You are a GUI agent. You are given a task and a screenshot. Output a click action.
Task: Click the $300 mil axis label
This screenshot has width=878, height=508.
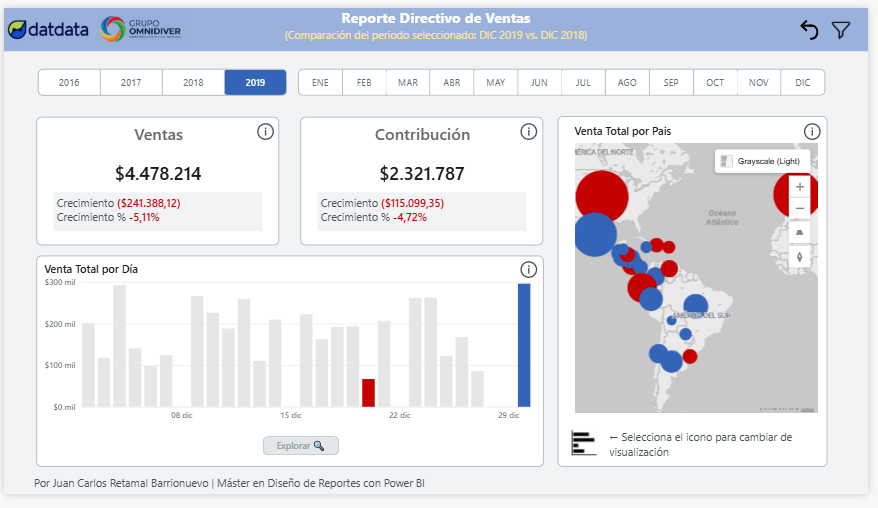click(60, 282)
